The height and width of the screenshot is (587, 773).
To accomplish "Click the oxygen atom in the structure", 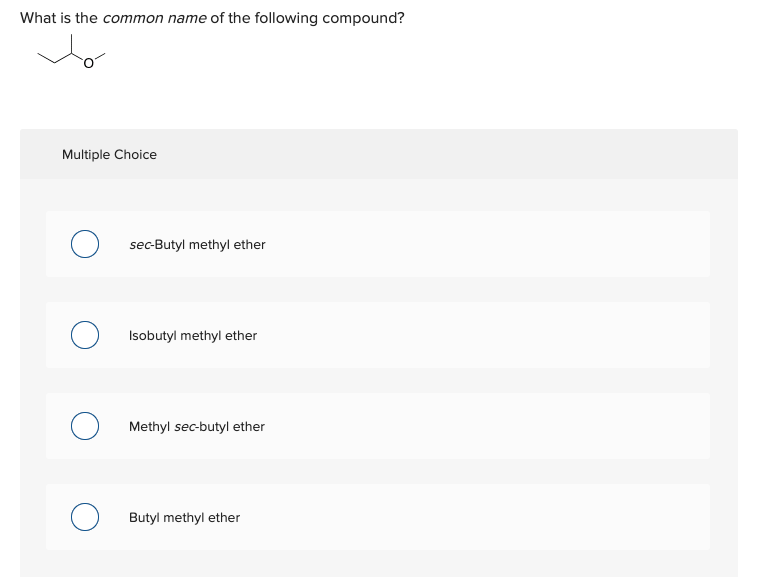I will coord(88,66).
